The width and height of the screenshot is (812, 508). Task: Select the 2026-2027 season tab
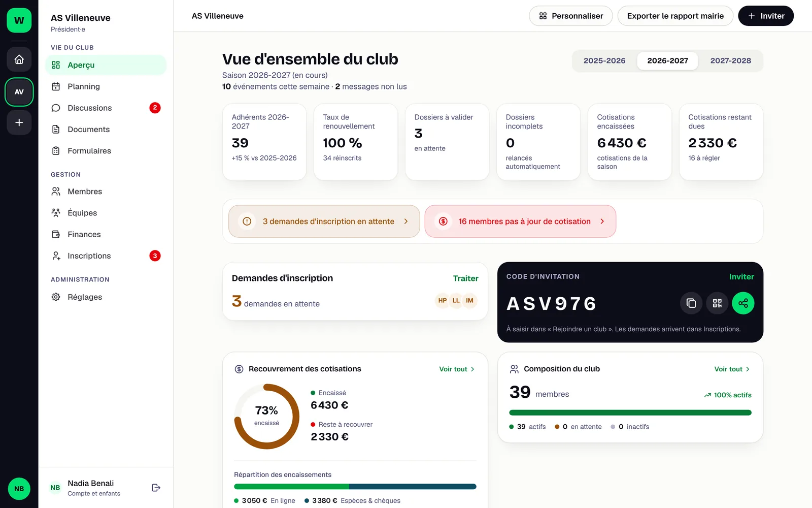click(668, 61)
